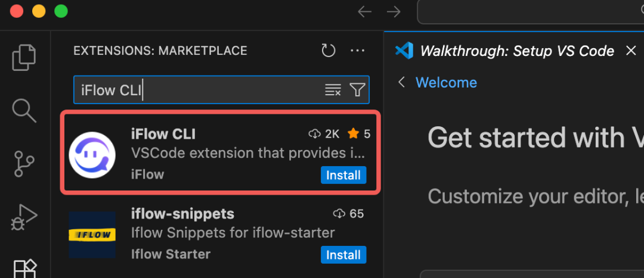This screenshot has width=644, height=278.
Task: Open Views and More Actions ellipsis menu
Action: point(357,51)
